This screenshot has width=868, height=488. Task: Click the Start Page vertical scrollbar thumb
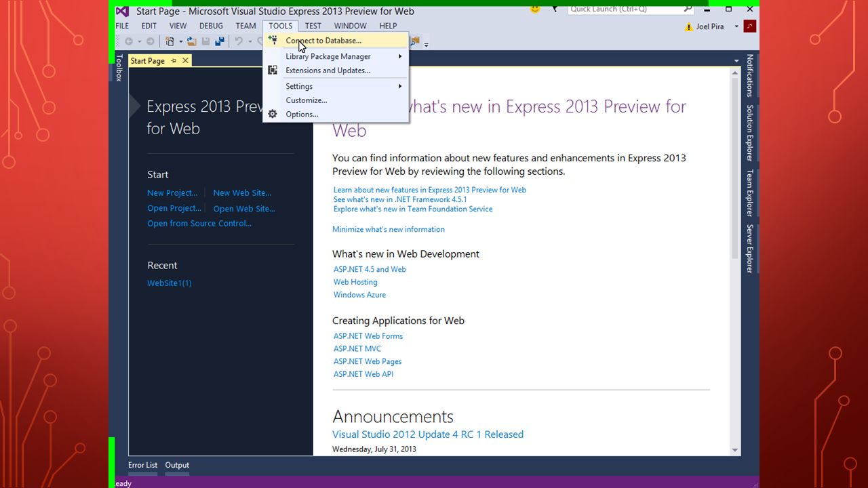735,168
